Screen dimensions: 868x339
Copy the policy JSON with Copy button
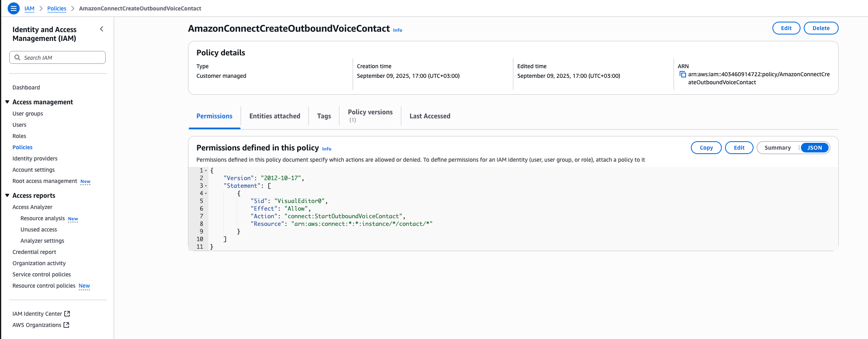pyautogui.click(x=706, y=148)
